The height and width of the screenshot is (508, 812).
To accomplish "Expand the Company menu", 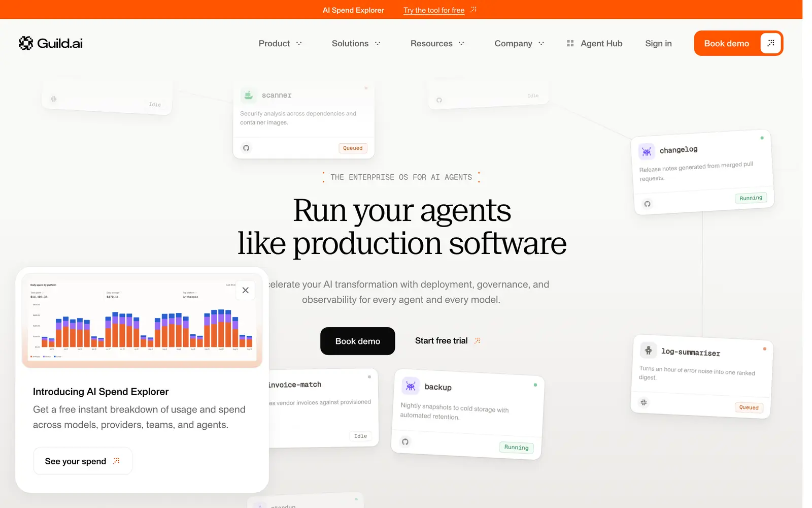I will pos(519,44).
